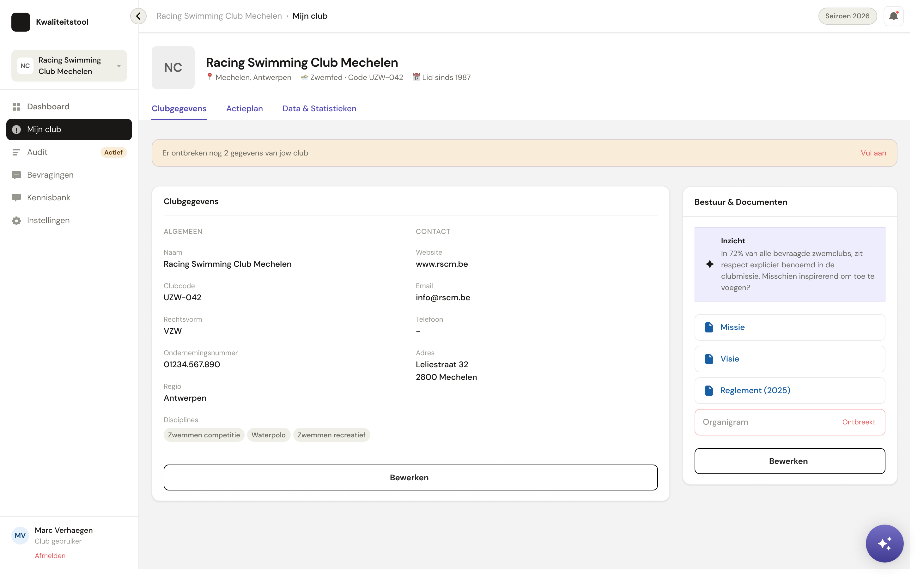924x584 pixels.
Task: Click the Missie document icon
Action: pos(709,327)
